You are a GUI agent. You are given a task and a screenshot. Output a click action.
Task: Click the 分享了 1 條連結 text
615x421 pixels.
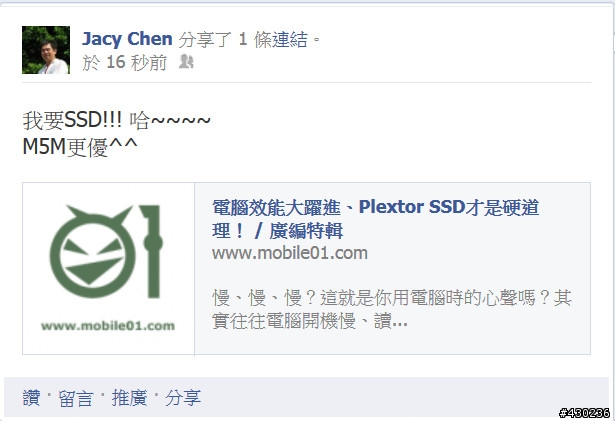(249, 39)
